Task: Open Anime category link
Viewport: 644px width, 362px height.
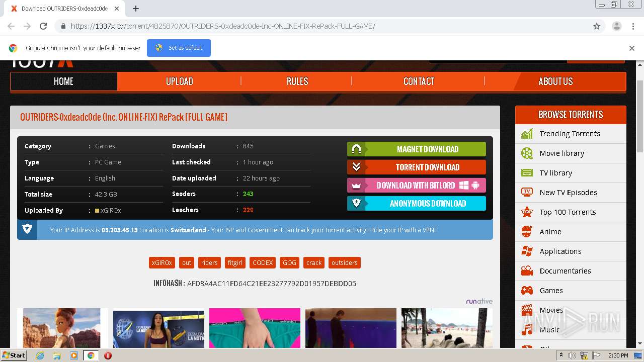Action: (550, 232)
